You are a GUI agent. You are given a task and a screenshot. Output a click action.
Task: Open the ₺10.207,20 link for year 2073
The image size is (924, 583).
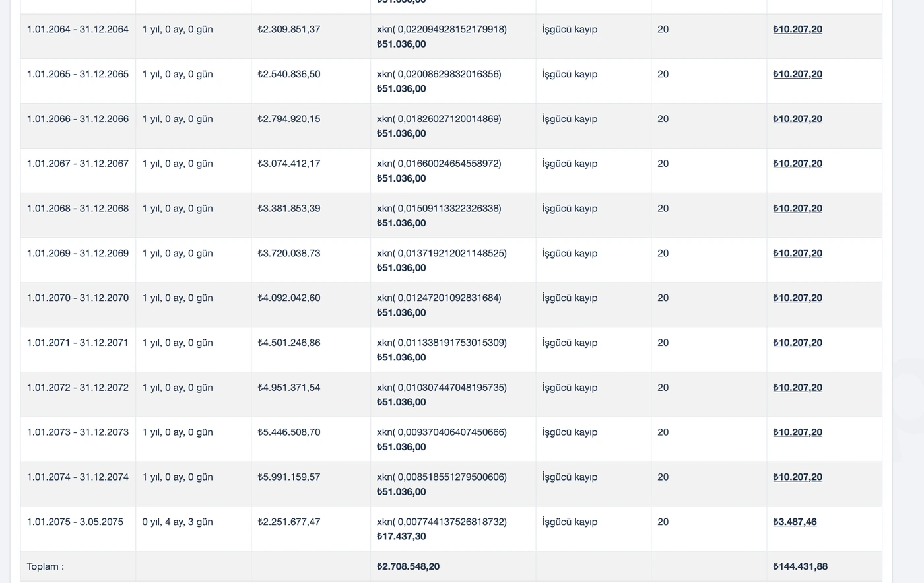click(x=797, y=432)
